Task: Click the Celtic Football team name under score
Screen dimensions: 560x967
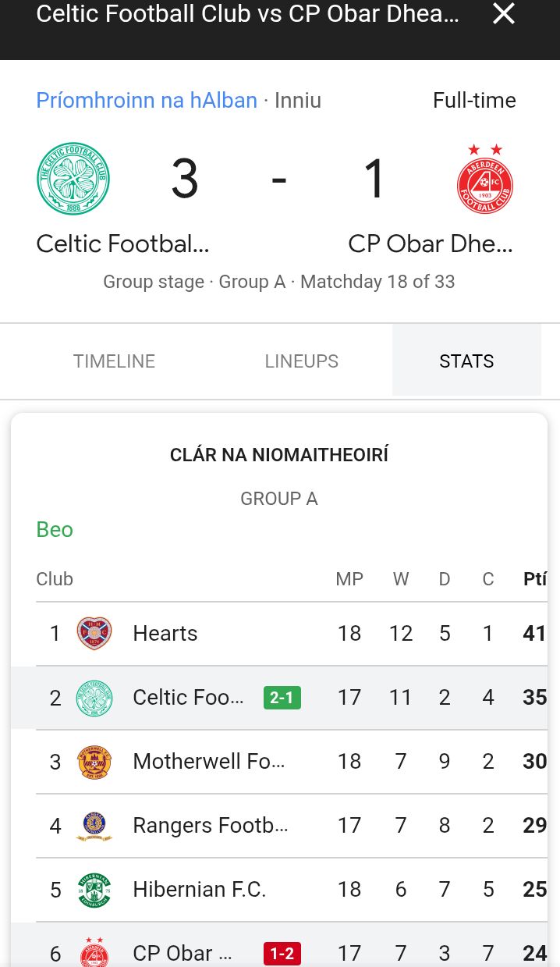Action: click(123, 244)
